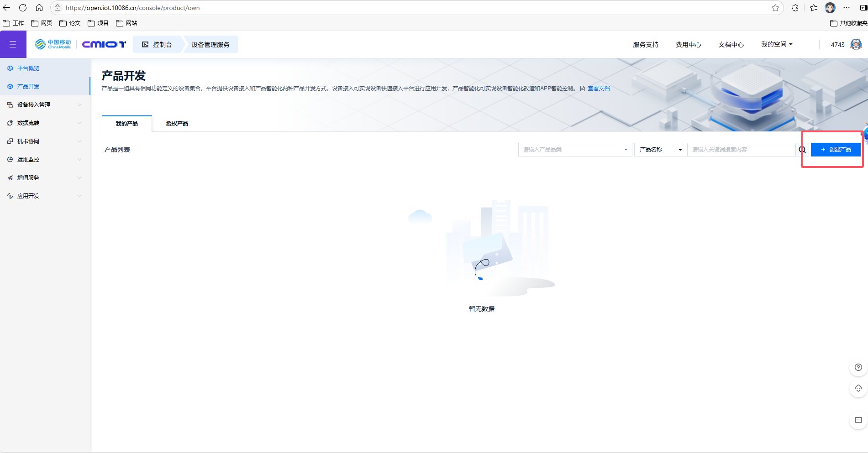This screenshot has height=453, width=868.
Task: Open the 文档中心 menu item
Action: click(x=731, y=44)
